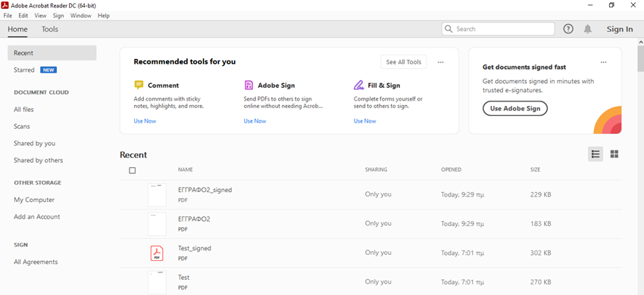Switch Recent files to grid view

(x=614, y=154)
